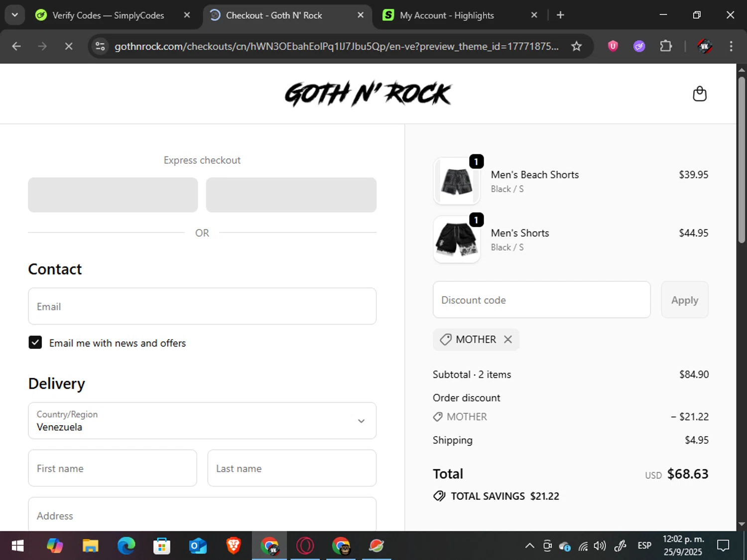Image resolution: width=747 pixels, height=560 pixels.
Task: Open the notification center
Action: [723, 546]
